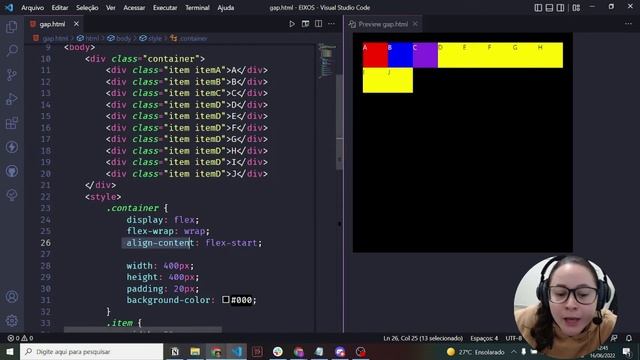Open the Editar menu
The image size is (640, 360).
click(60, 8)
